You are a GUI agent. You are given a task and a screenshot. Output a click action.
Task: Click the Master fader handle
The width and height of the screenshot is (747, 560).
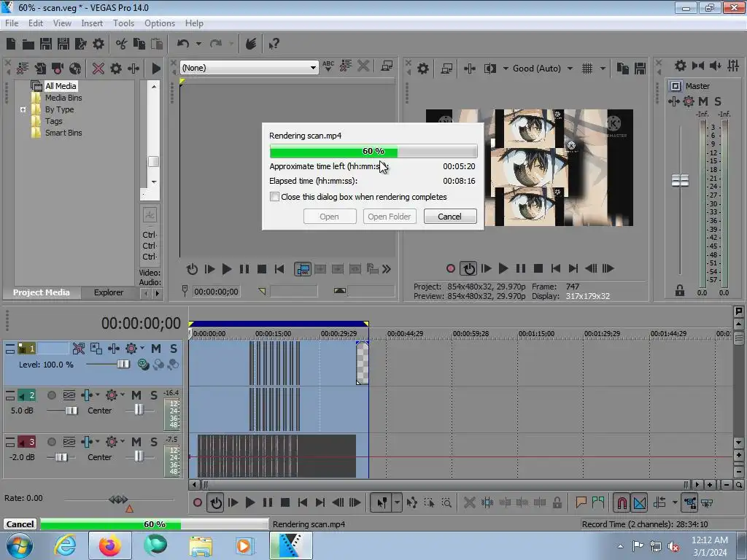[x=680, y=181]
